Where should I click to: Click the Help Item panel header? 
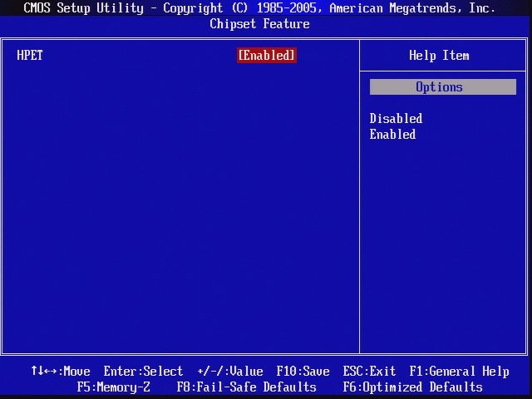(x=439, y=56)
